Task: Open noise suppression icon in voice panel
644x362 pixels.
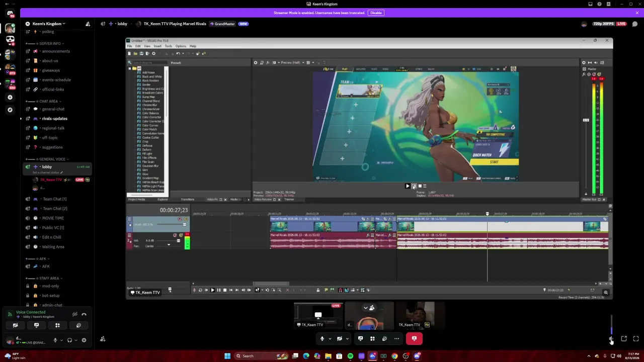Action: [x=74, y=314]
